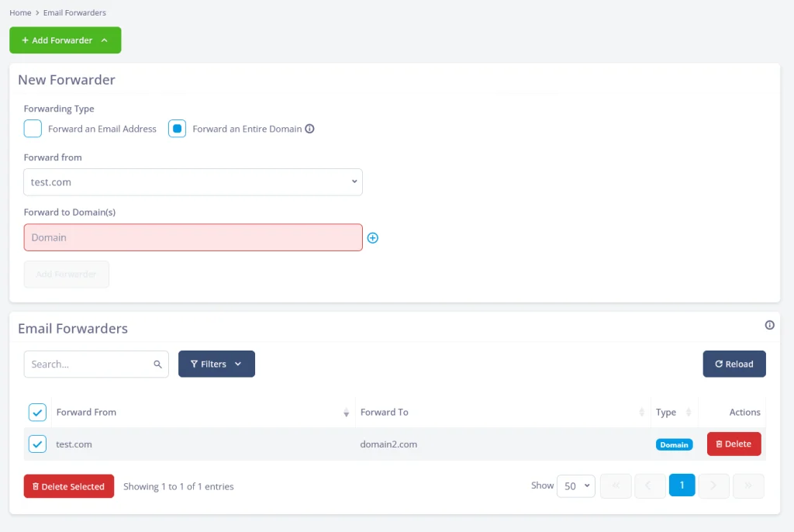
Task: Click Showing 1 to 1 of 1 entries text
Action: 178,486
